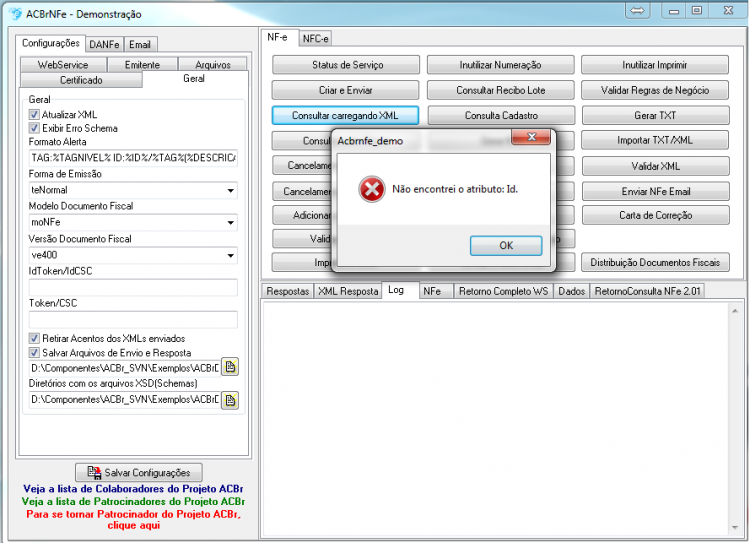Click Enviar NFe Email button

click(655, 191)
